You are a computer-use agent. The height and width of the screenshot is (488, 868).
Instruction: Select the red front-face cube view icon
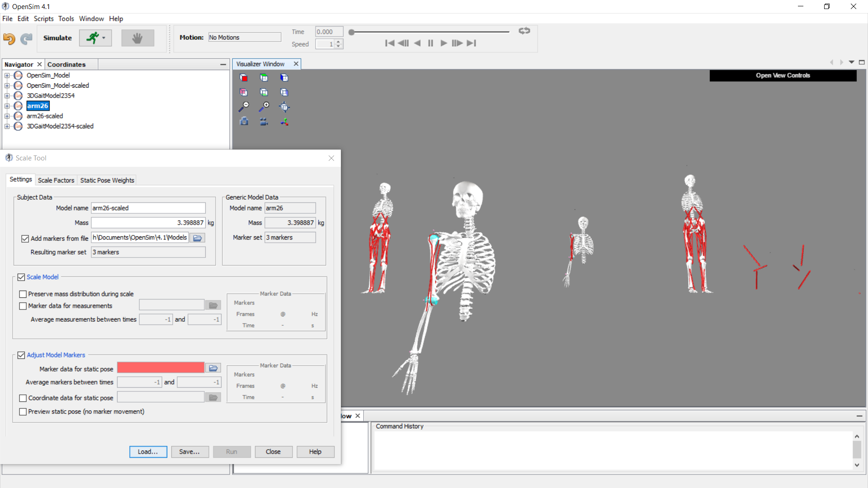click(244, 78)
